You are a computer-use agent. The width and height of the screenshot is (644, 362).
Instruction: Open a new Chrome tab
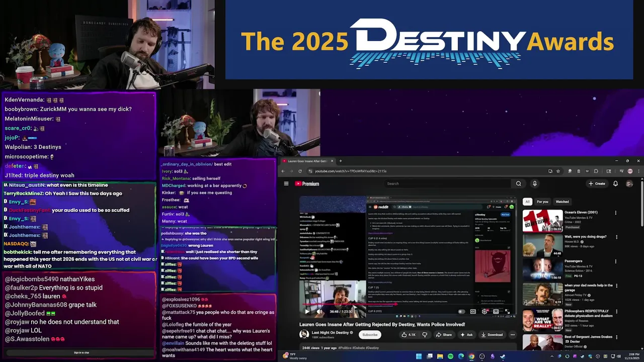coord(341,161)
